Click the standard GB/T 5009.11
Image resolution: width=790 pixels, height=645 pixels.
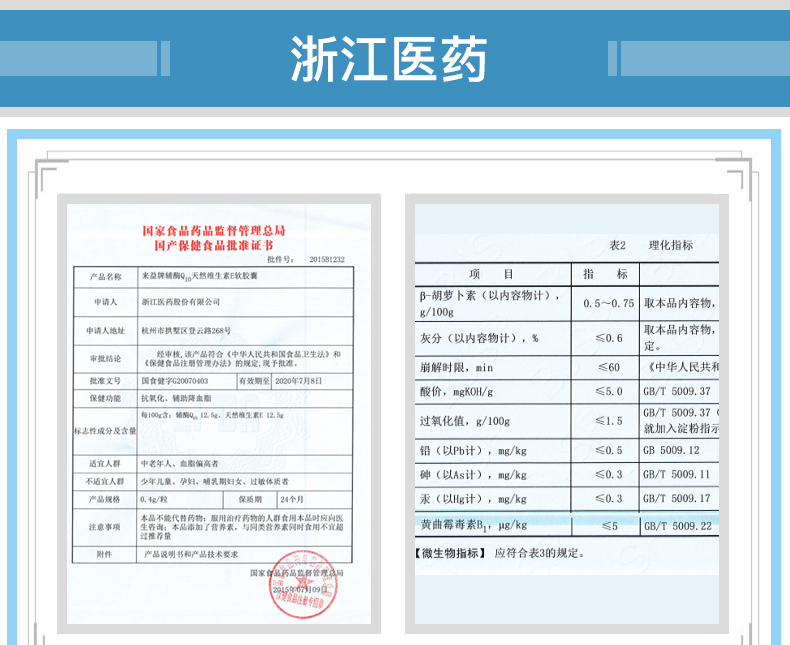coord(677,475)
